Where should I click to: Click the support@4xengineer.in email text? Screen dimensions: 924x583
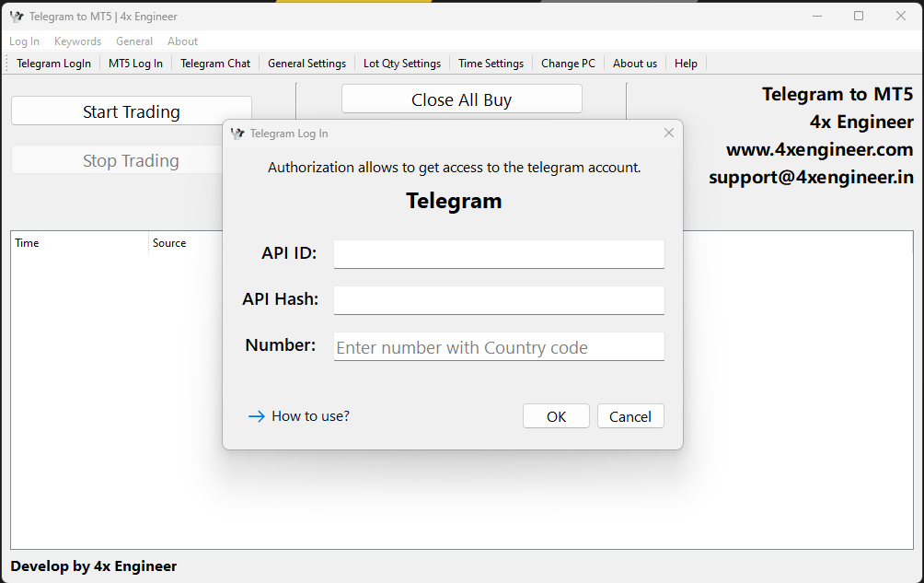point(811,178)
